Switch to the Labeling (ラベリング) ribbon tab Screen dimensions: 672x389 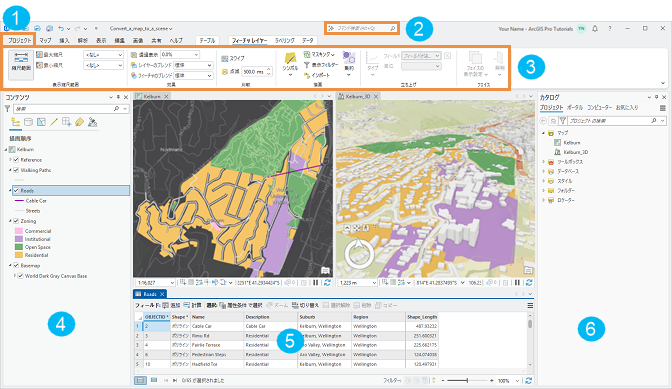(x=285, y=40)
